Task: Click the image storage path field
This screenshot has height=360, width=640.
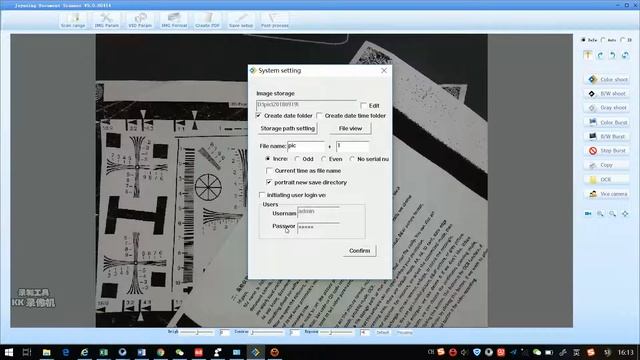Action: pyautogui.click(x=306, y=105)
